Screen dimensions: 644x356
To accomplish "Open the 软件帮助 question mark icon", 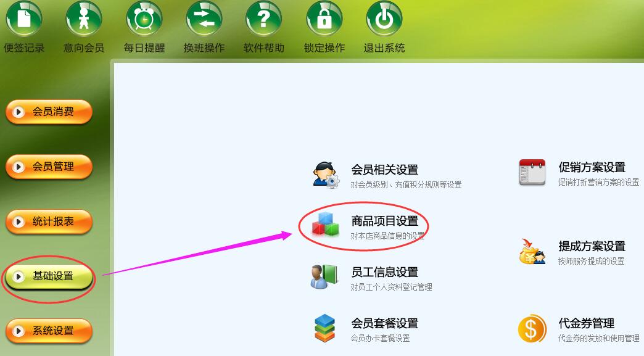I will click(263, 18).
